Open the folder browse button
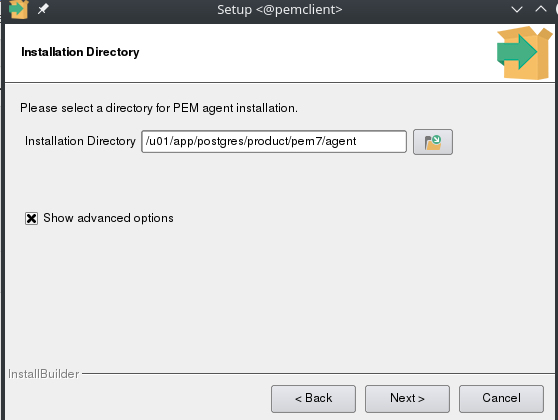The height and width of the screenshot is (420, 558). 433,142
